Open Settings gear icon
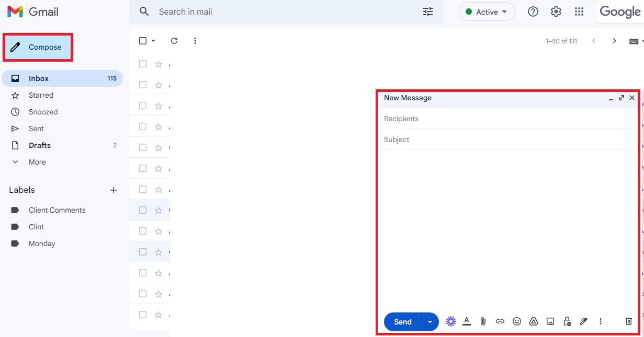This screenshot has height=337, width=644. [556, 11]
